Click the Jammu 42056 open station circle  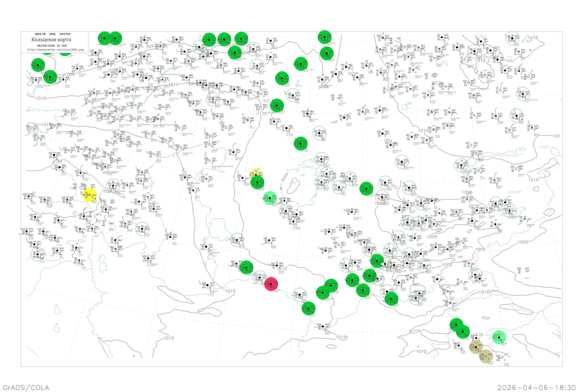[502, 358]
